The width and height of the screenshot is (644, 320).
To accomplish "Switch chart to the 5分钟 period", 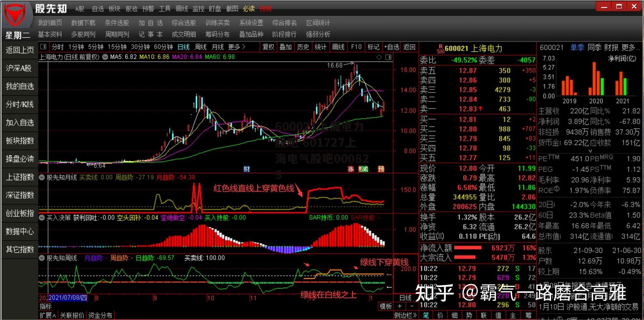I will click(96, 47).
